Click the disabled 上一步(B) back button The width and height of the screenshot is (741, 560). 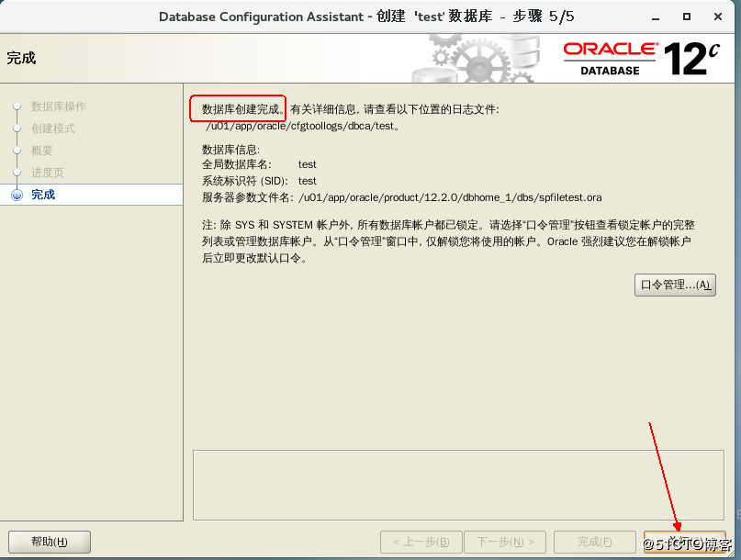click(421, 542)
